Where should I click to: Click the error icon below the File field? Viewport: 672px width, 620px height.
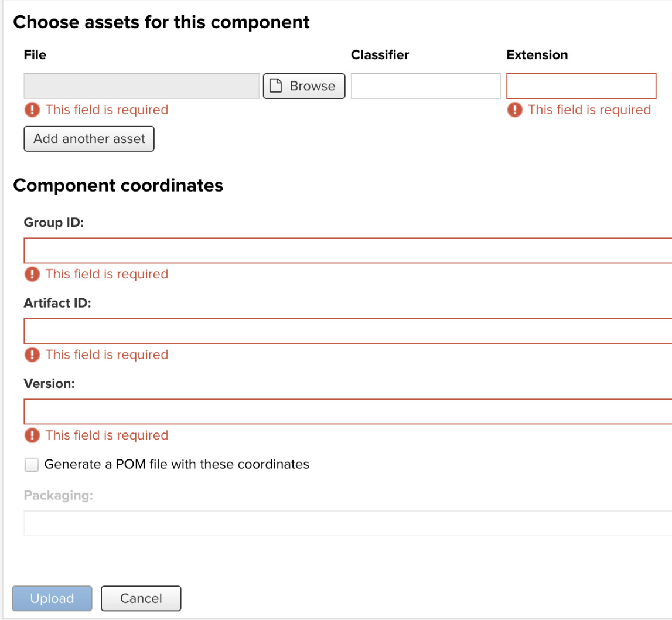(32, 110)
